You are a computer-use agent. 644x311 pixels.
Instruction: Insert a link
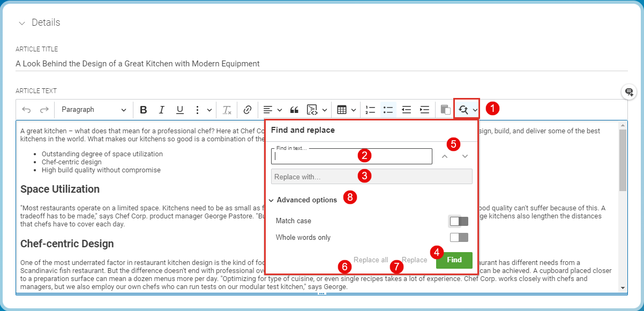pyautogui.click(x=248, y=110)
